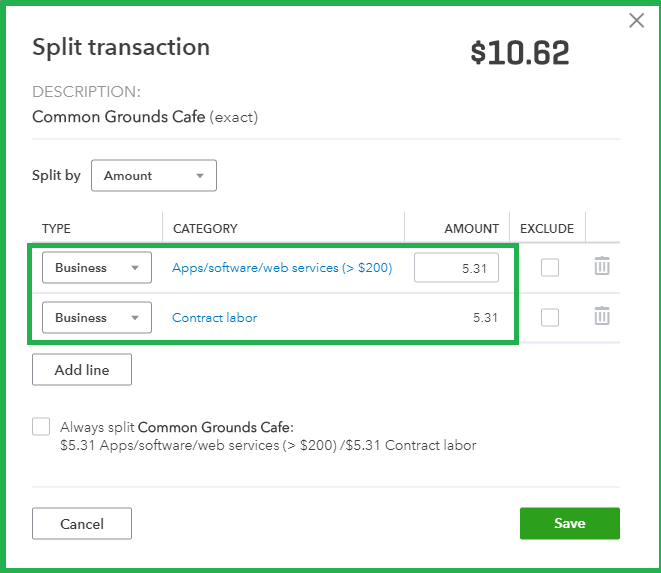
Task: Edit the first row amount field
Action: pyautogui.click(x=456, y=268)
